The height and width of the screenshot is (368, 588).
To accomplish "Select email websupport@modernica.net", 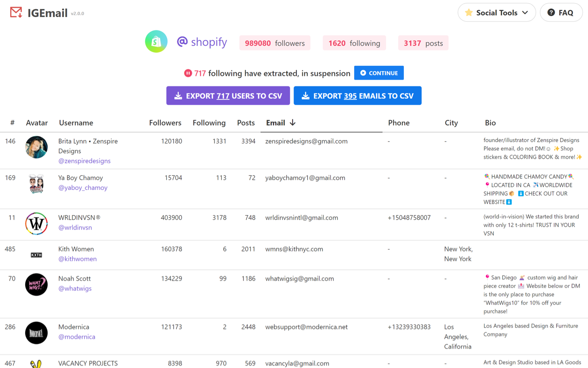I will coord(306,327).
